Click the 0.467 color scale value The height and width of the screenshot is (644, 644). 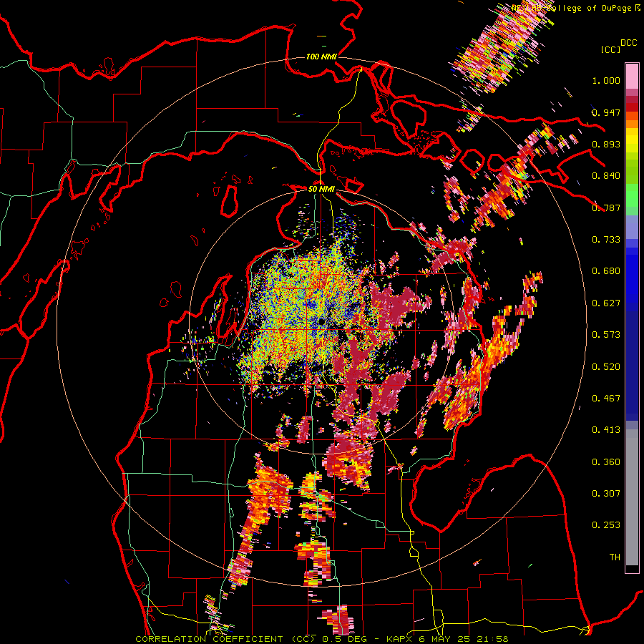[606, 399]
